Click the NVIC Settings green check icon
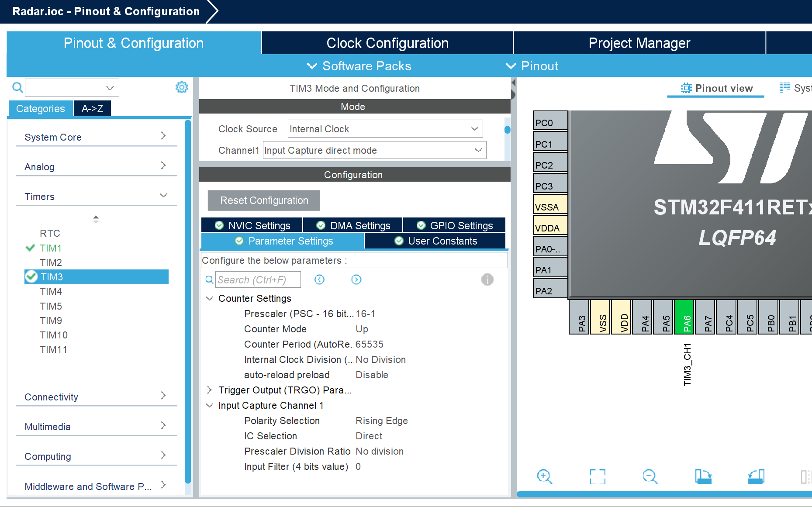The width and height of the screenshot is (812, 507). point(219,225)
